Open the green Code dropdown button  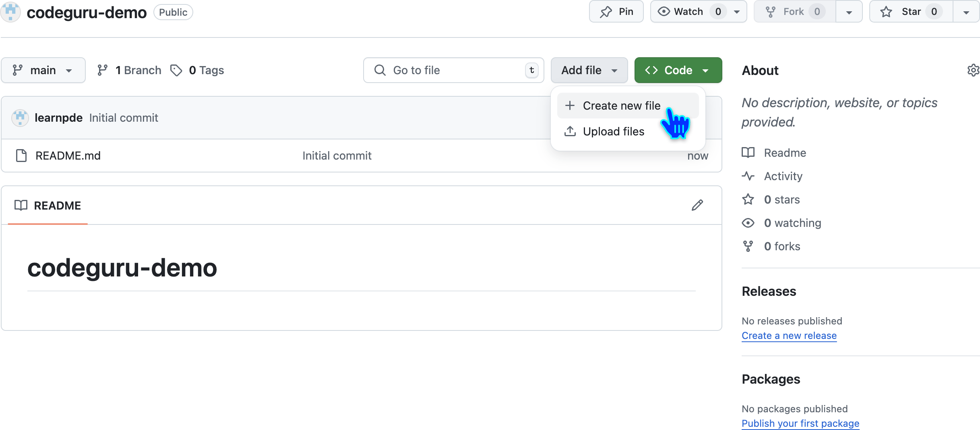(678, 70)
